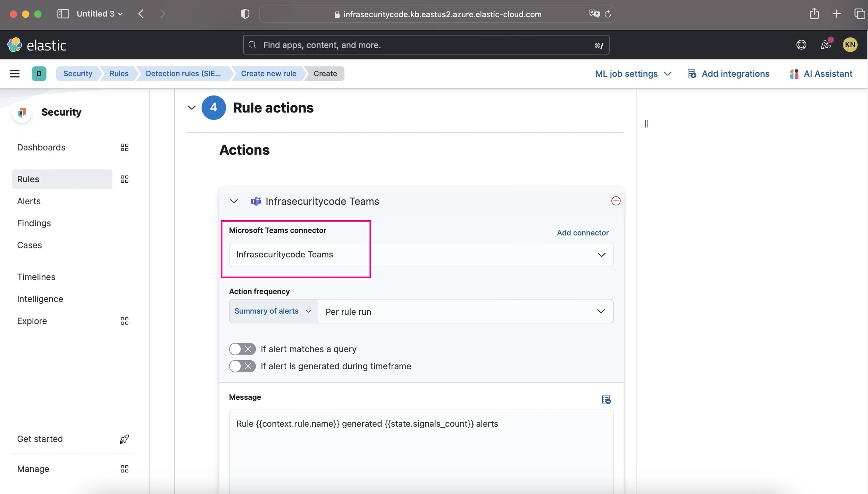868x494 pixels.
Task: Click the Safari share icon
Action: pyautogui.click(x=814, y=14)
